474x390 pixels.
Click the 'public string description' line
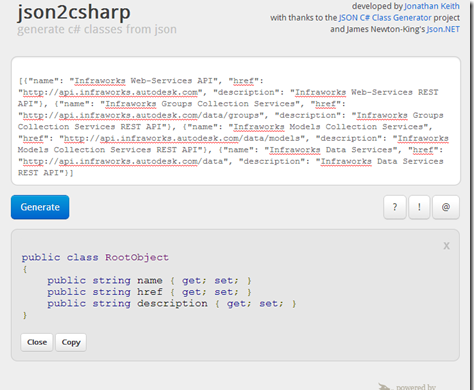click(x=172, y=304)
